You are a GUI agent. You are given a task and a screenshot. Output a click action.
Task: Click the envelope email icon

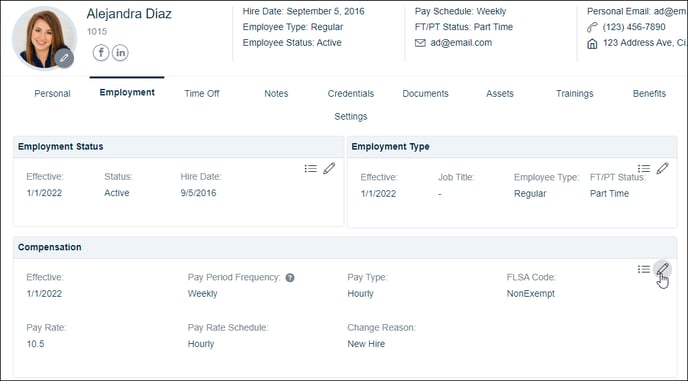[x=420, y=43]
